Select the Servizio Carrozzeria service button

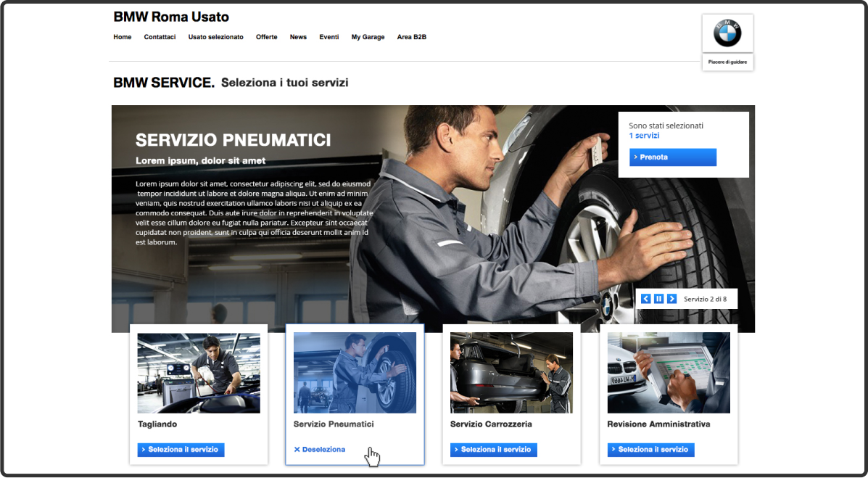click(493, 450)
